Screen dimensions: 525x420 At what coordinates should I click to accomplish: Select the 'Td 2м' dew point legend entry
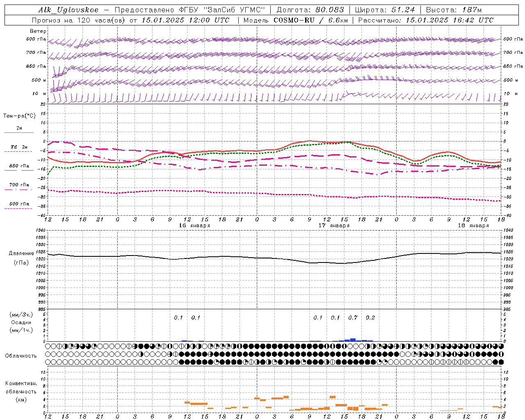pyautogui.click(x=19, y=147)
